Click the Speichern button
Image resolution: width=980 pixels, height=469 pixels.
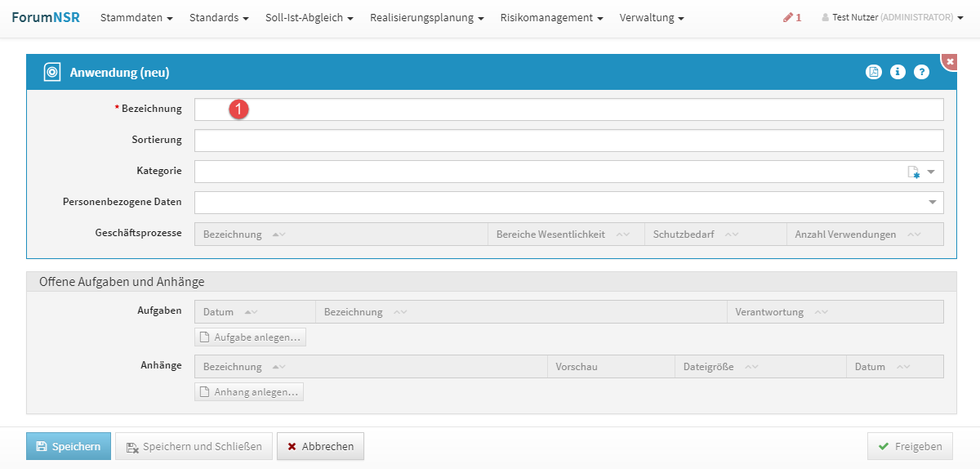coord(69,446)
